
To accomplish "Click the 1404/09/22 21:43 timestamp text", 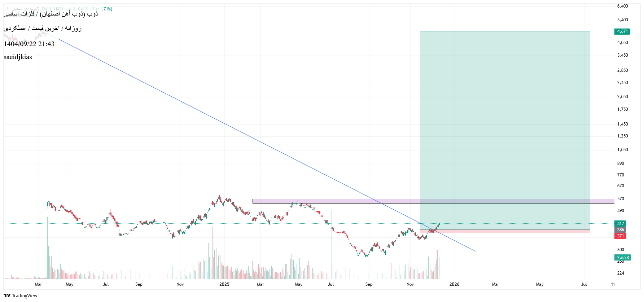I will point(29,44).
